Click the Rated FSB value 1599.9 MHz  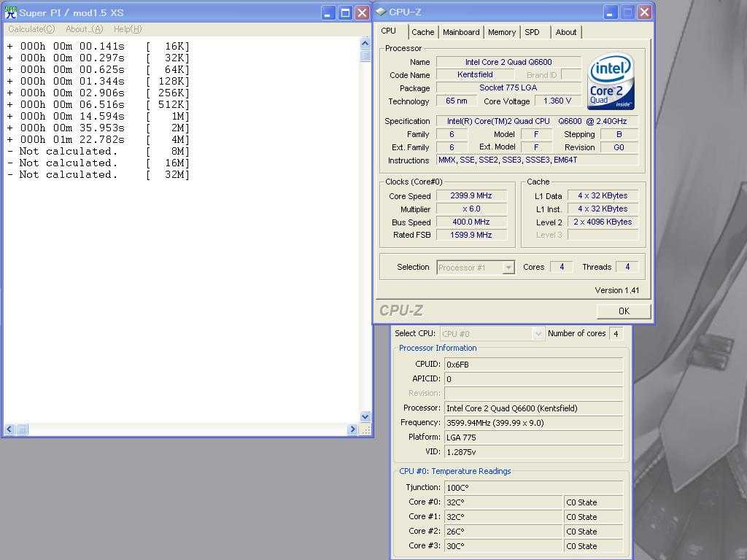471,235
